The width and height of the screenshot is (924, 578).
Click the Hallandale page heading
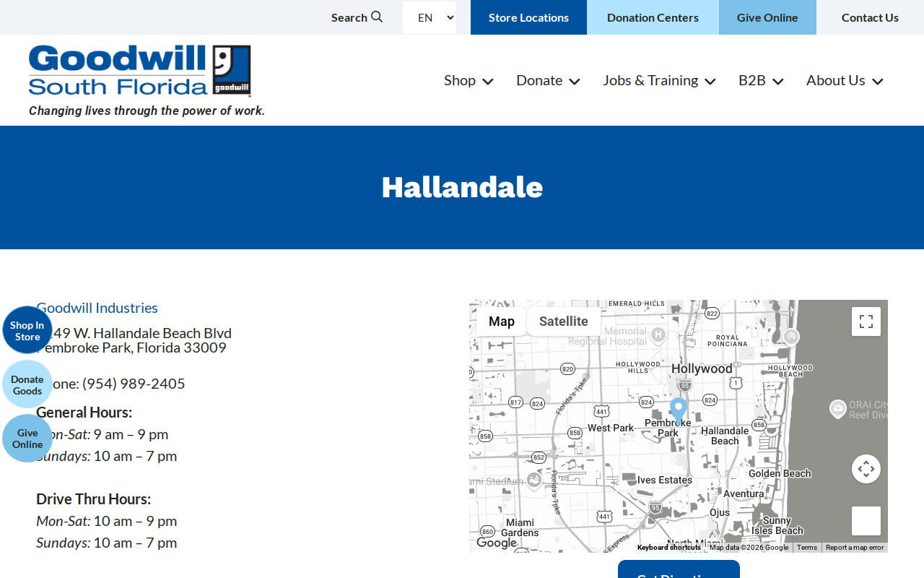pyautogui.click(x=462, y=187)
